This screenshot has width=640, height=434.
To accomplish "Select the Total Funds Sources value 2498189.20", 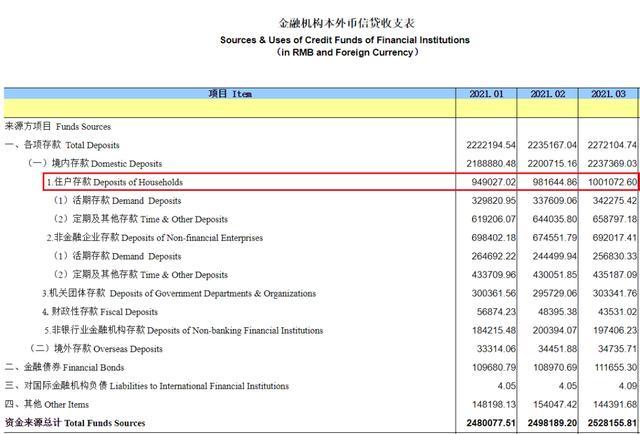I will 552,423.
